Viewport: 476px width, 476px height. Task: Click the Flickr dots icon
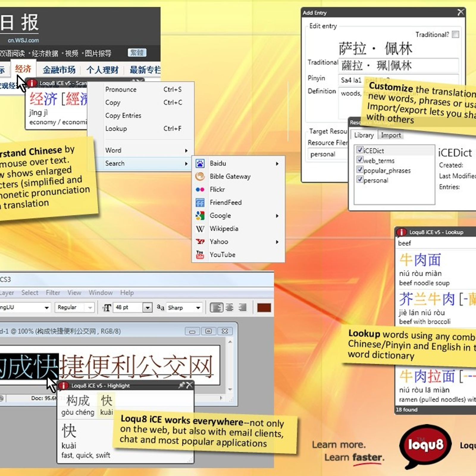click(200, 190)
